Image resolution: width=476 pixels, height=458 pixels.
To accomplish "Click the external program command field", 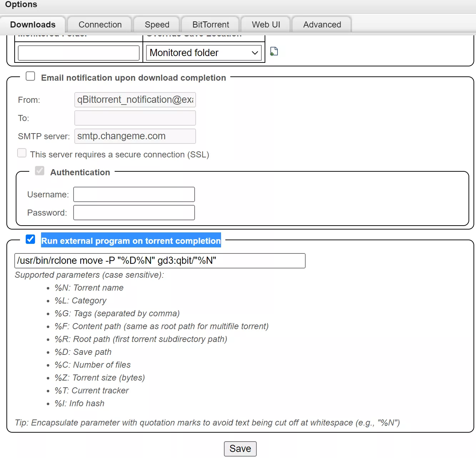I will (x=160, y=261).
